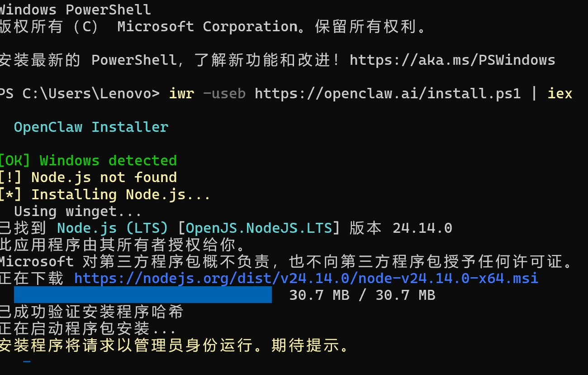The image size is (588, 375).
Task: Click the "OpenJS.NodeJS.LTS" package ID
Action: pyautogui.click(x=259, y=228)
